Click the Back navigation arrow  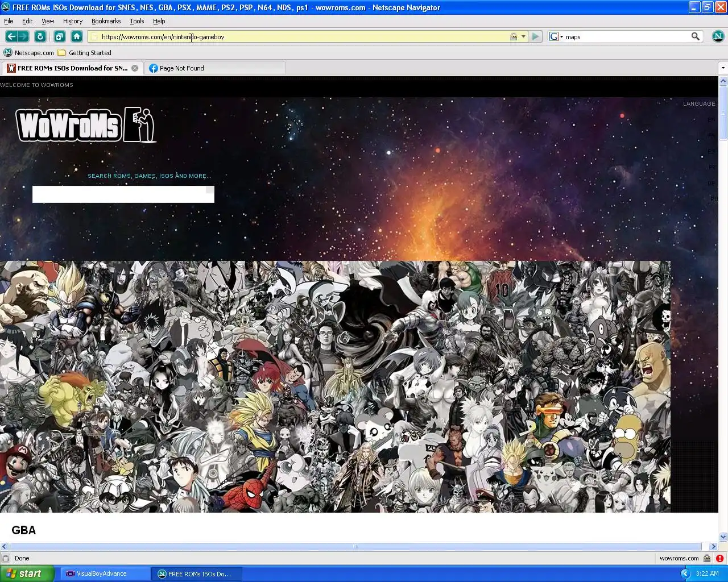click(11, 36)
